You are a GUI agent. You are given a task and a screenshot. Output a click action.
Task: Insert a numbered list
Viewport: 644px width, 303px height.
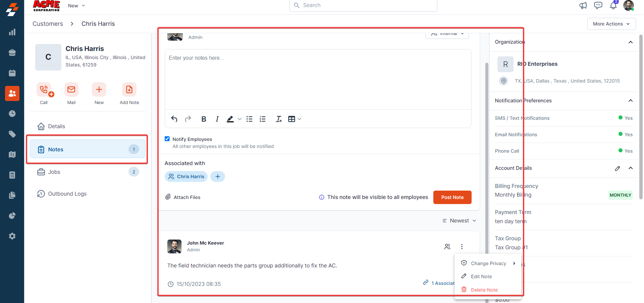(x=263, y=119)
